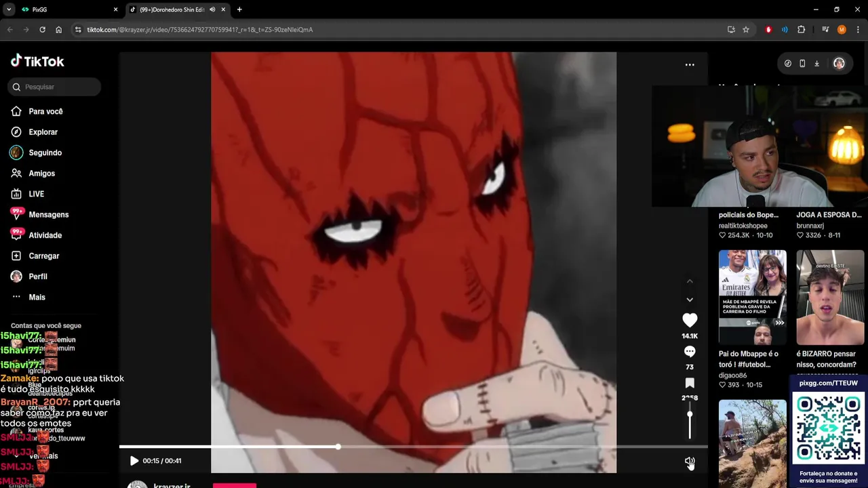Screen dimensions: 868x488
Task: Open the Chrome profile M avatar
Action: [842, 30]
